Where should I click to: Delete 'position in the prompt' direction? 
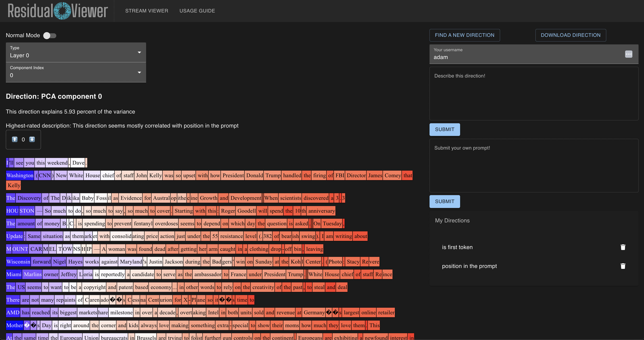tap(623, 266)
